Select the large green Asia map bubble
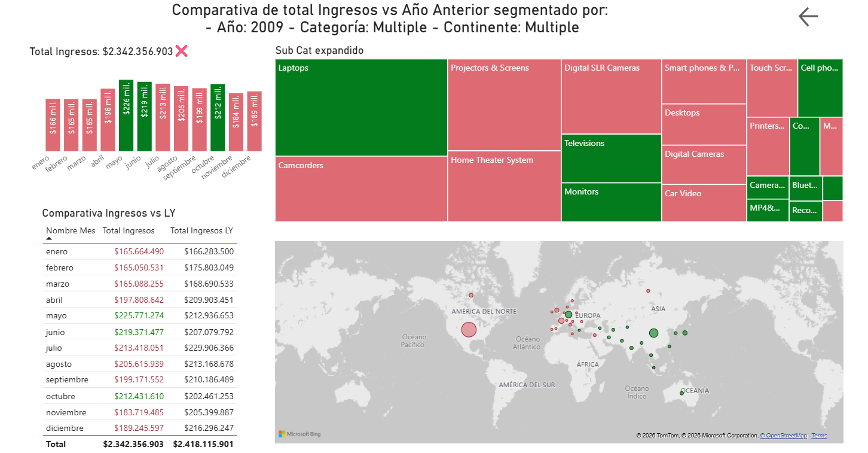 [653, 333]
